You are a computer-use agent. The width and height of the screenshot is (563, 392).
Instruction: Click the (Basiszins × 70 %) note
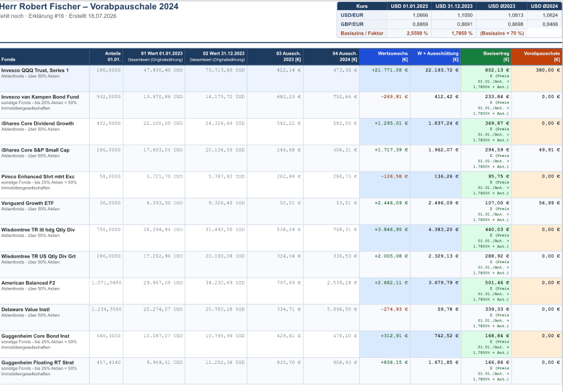502,33
